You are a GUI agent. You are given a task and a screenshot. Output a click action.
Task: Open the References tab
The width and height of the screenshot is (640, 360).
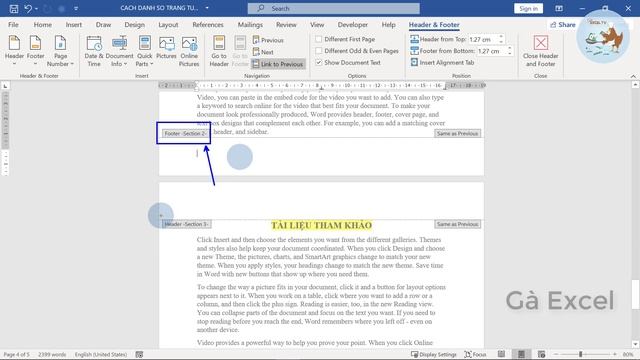click(208, 25)
